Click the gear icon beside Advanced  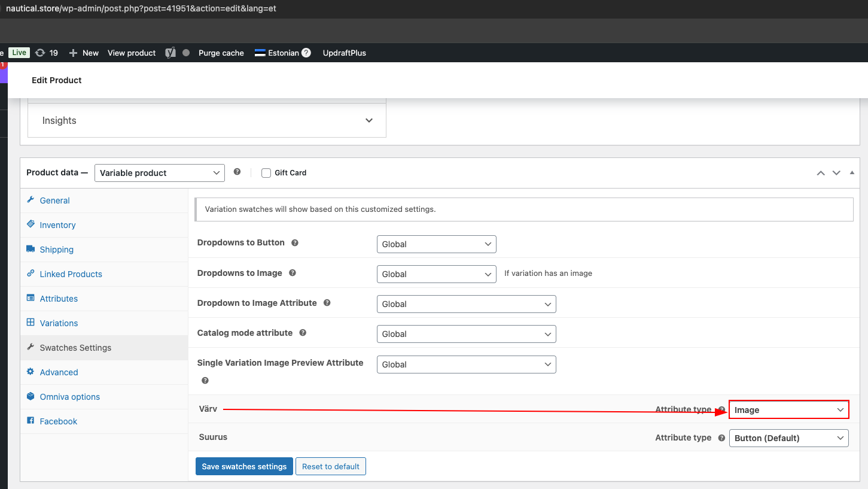pyautogui.click(x=31, y=372)
